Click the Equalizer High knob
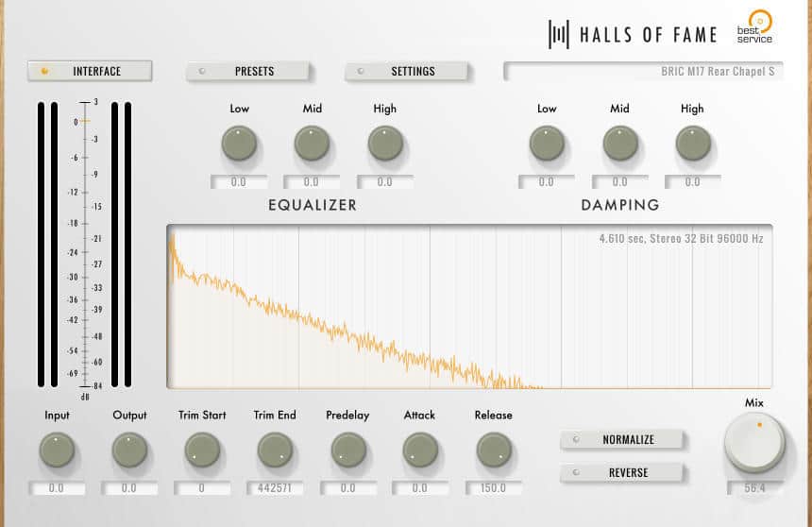This screenshot has width=812, height=527. click(x=385, y=144)
